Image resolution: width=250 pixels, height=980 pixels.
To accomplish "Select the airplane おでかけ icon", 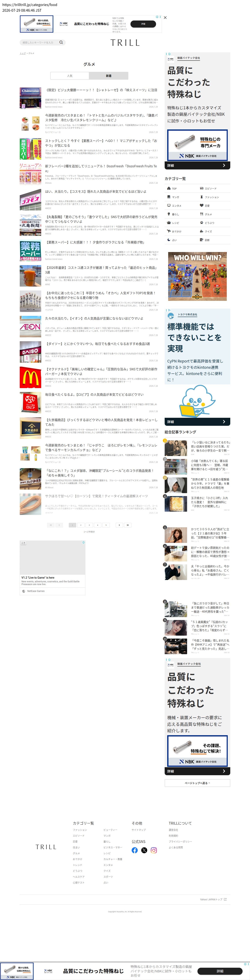I will coord(169,231).
